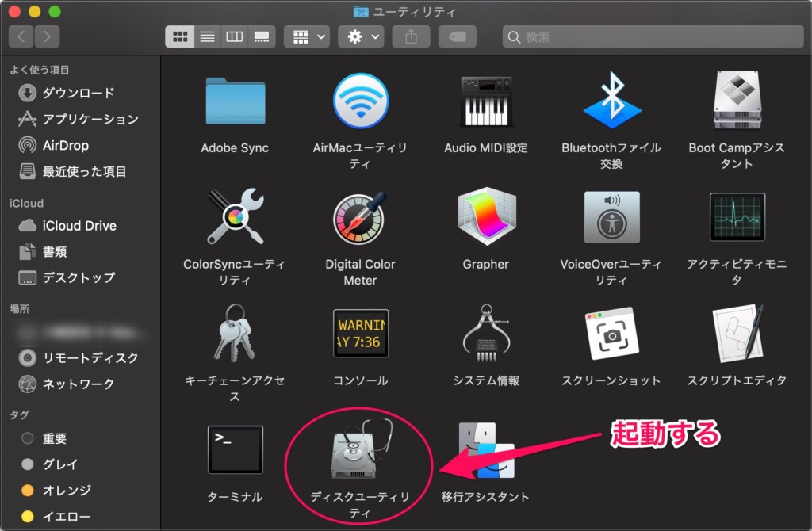
Task: Switch to column view mode
Action: tap(234, 36)
